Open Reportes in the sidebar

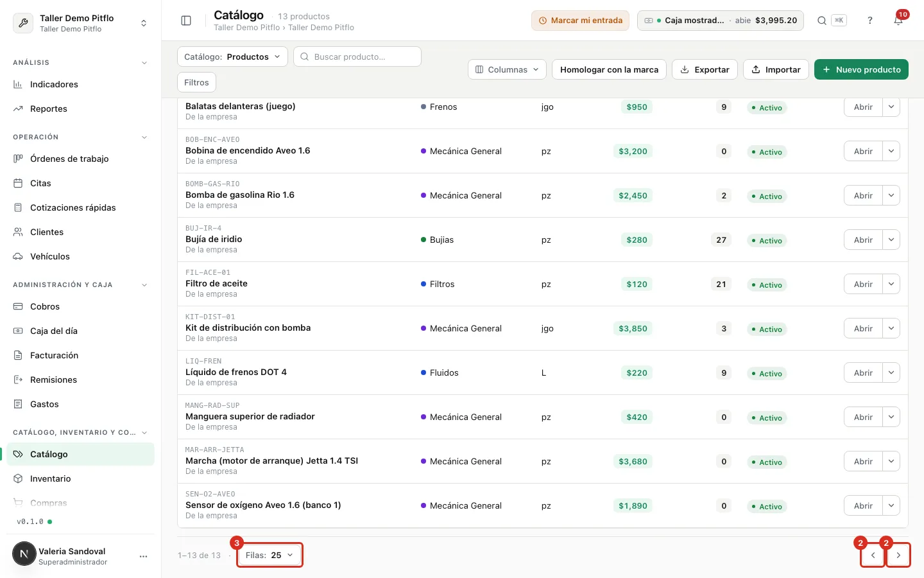coord(80,109)
